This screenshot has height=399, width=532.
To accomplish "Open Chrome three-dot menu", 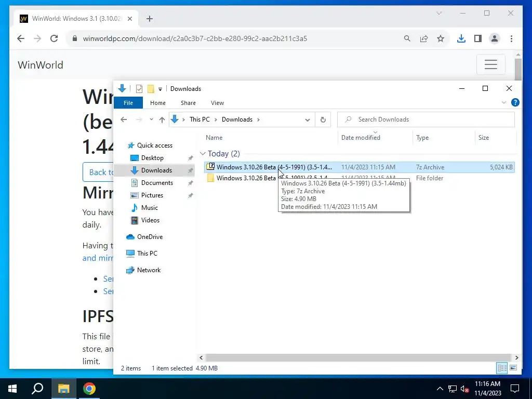I will click(x=511, y=38).
